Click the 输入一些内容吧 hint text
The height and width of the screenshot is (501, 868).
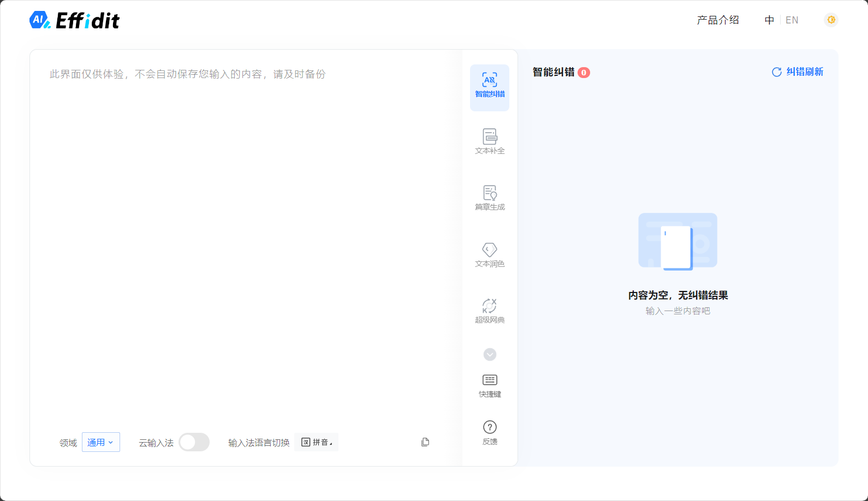point(678,311)
